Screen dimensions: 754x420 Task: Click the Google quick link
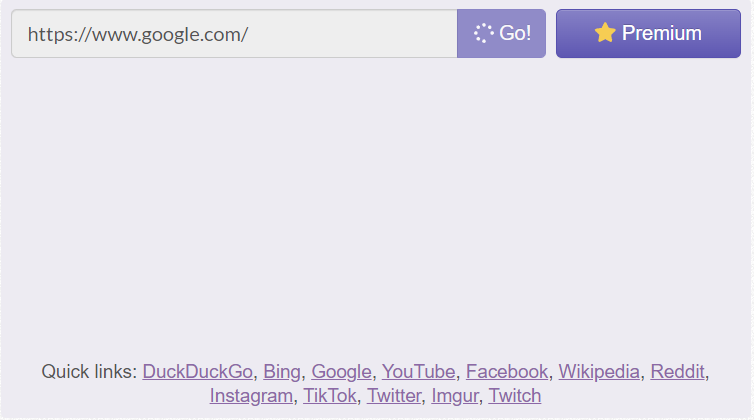[x=341, y=372]
